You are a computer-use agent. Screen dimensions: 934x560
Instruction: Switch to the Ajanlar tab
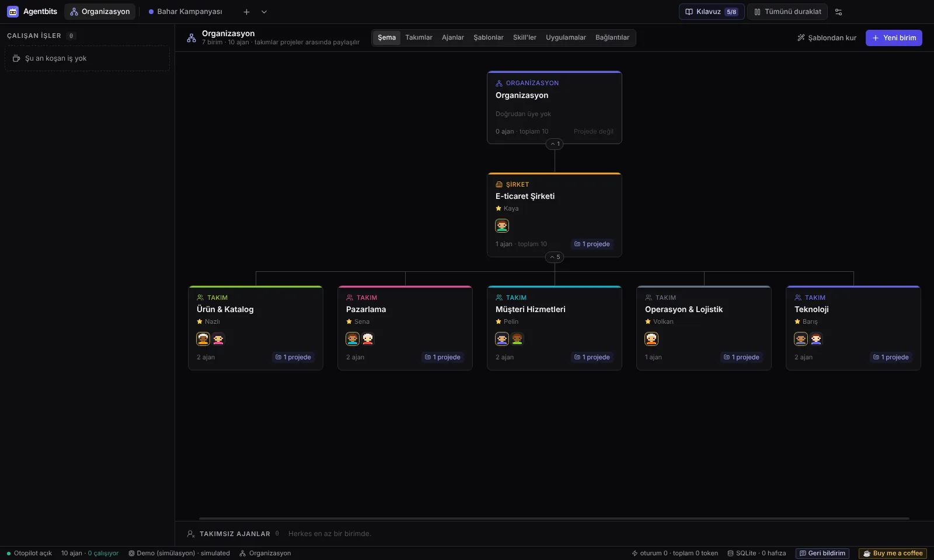pyautogui.click(x=452, y=37)
